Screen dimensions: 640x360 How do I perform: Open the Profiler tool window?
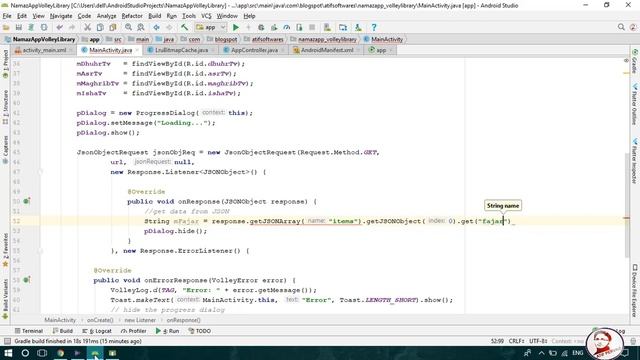pyautogui.click(x=133, y=331)
